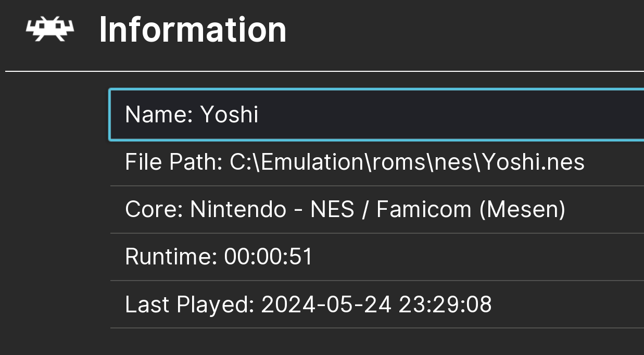Choose the Last Played entry row
644x355 pixels.
click(x=377, y=305)
